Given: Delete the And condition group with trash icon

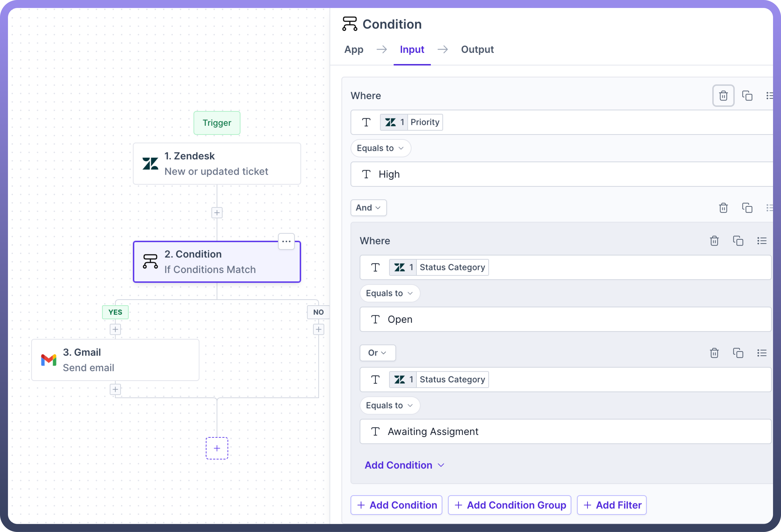Looking at the screenshot, I should coord(723,208).
